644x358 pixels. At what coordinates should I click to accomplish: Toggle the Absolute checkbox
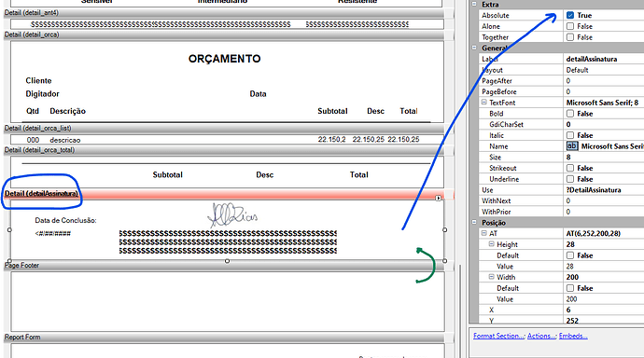tap(570, 15)
